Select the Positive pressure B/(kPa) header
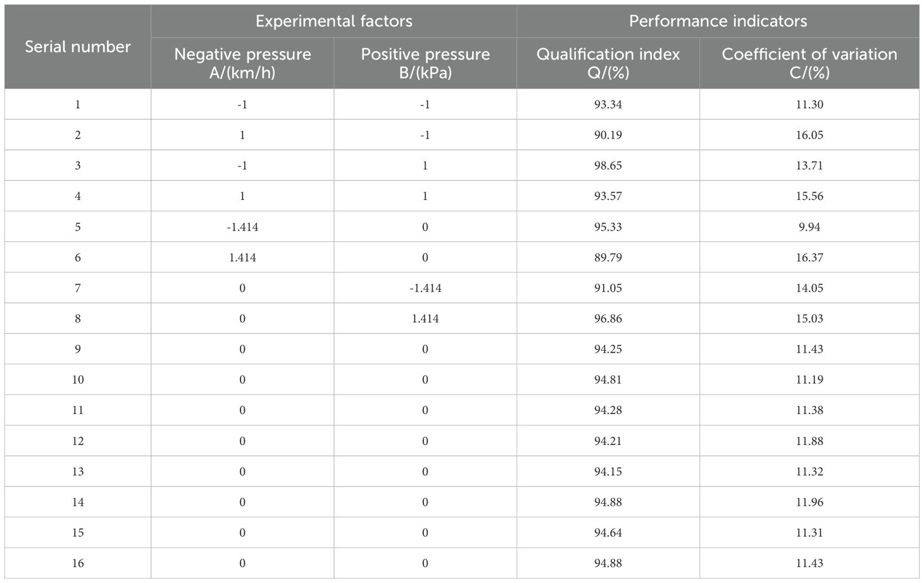Viewport: 924px width, 583px height. [x=425, y=63]
